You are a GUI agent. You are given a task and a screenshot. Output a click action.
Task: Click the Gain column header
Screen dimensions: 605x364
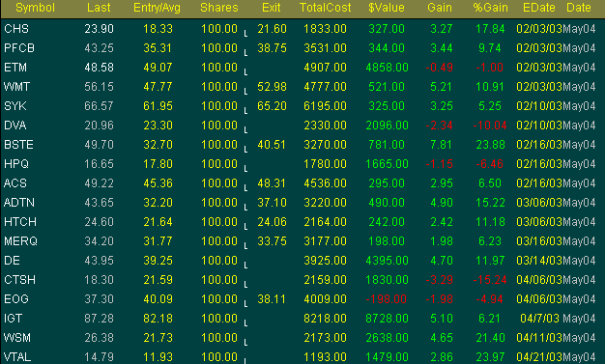(440, 8)
